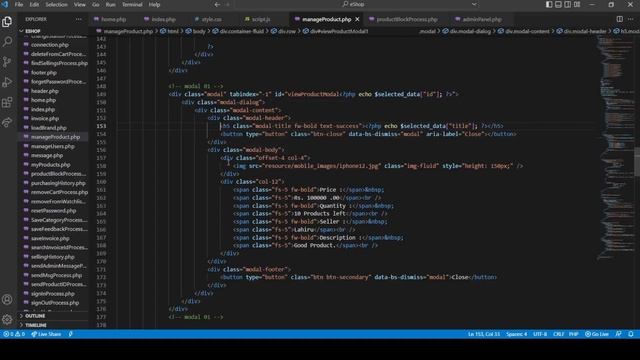Open the notifications bell icon

(631, 334)
